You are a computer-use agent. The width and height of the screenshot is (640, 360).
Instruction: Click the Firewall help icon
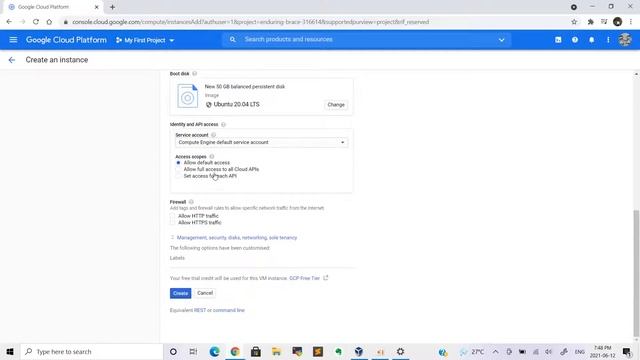click(191, 202)
